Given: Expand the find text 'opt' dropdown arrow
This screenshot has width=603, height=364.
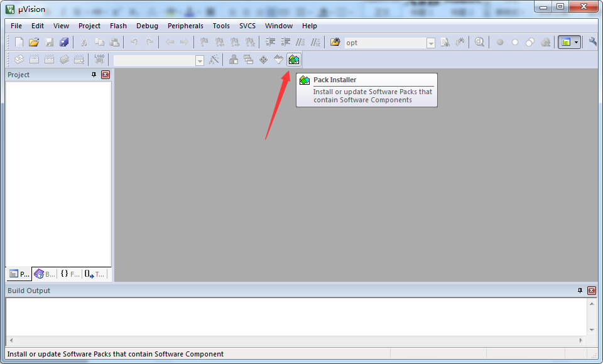Looking at the screenshot, I should coord(431,43).
